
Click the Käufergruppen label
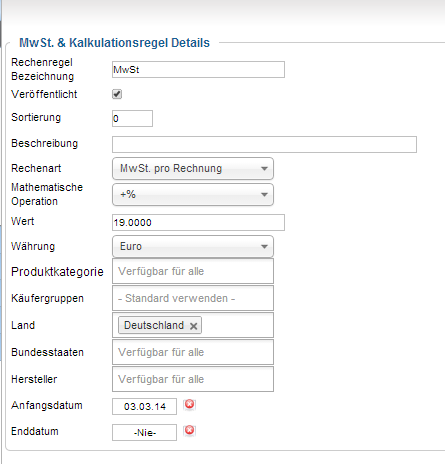47,298
